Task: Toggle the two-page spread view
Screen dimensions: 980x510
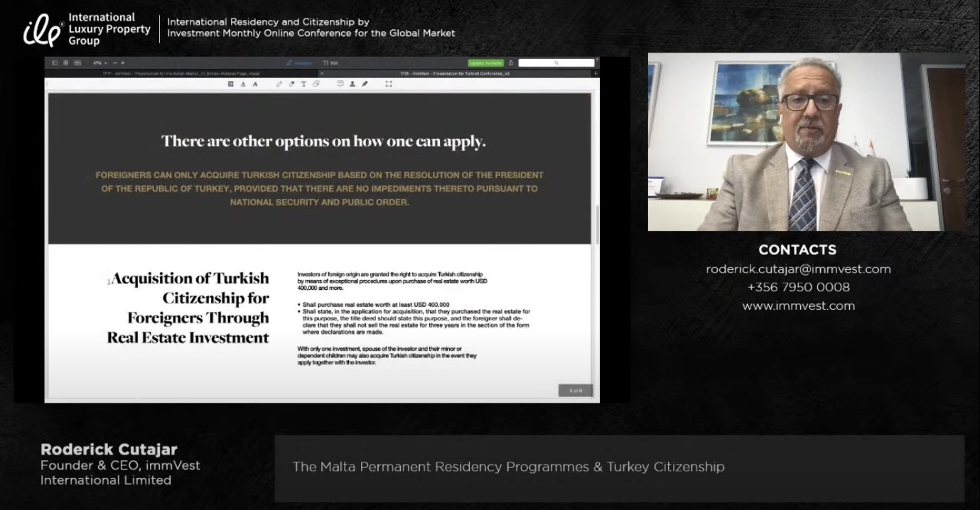Action: pos(77,63)
